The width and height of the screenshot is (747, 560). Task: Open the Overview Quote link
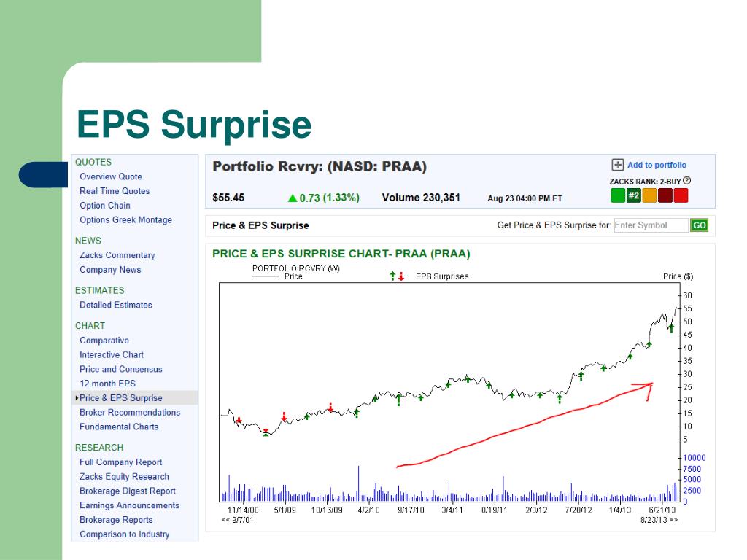tap(111, 176)
